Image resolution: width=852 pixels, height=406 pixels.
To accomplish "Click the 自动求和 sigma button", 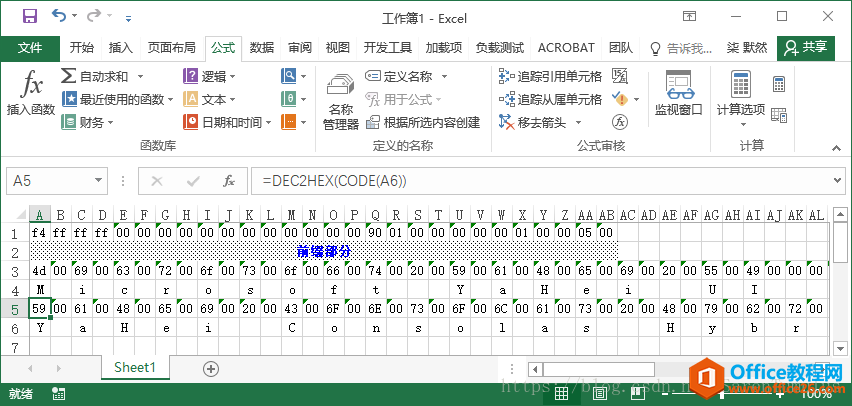I will [95, 76].
